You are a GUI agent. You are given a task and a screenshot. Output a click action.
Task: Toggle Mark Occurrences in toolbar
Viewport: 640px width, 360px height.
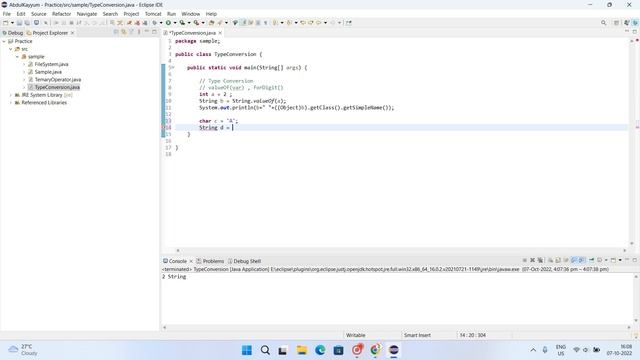click(x=244, y=23)
